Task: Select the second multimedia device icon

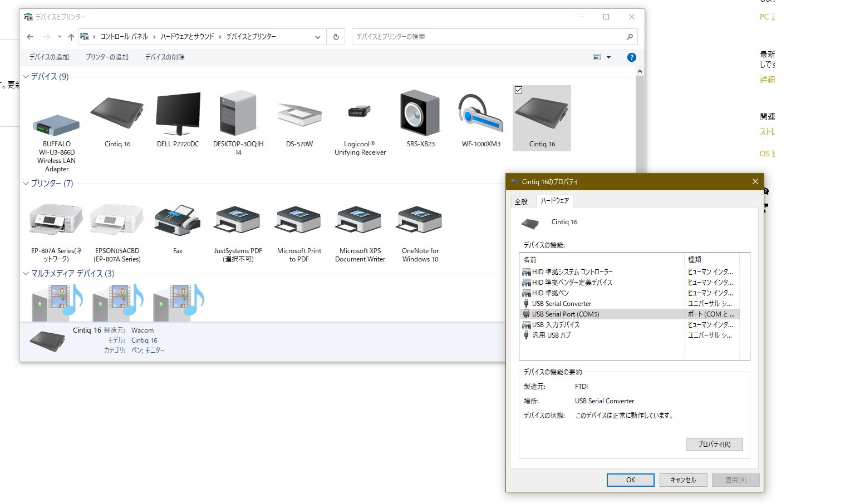Action: pos(117,303)
